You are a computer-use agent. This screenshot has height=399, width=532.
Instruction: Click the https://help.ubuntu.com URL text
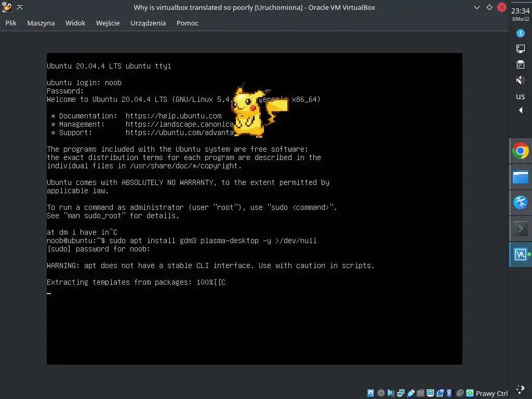coord(174,116)
